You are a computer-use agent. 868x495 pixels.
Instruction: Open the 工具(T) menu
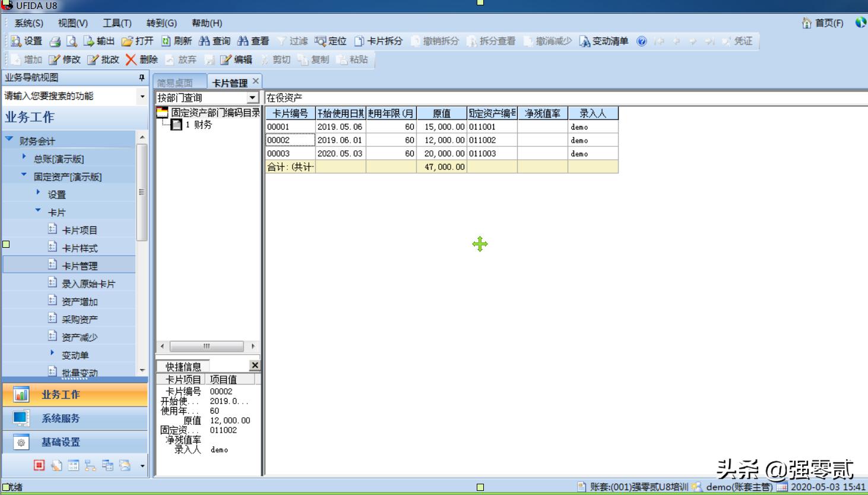click(x=117, y=23)
